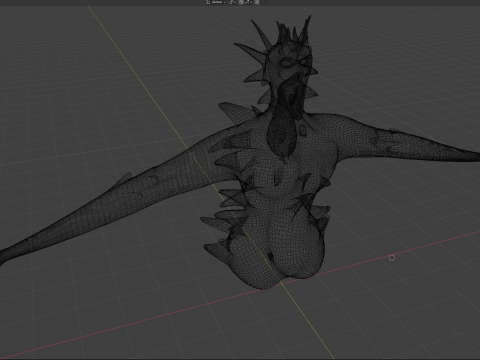Screen dimensions: 480x360
Task: Click the 3D cursor in the viewport
Action: tap(392, 257)
